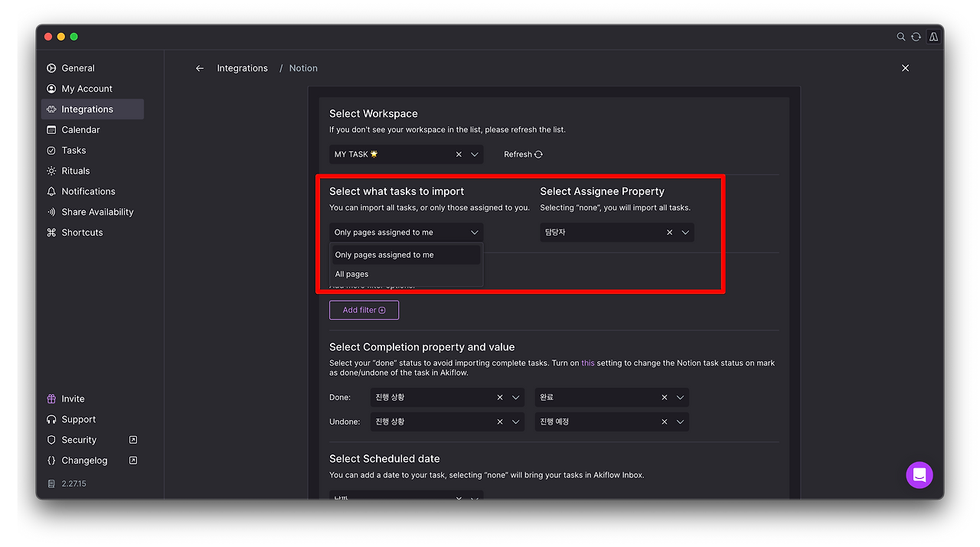Viewport: 980px width, 547px height.
Task: Clear the 진행 예정 undone value
Action: (x=664, y=422)
